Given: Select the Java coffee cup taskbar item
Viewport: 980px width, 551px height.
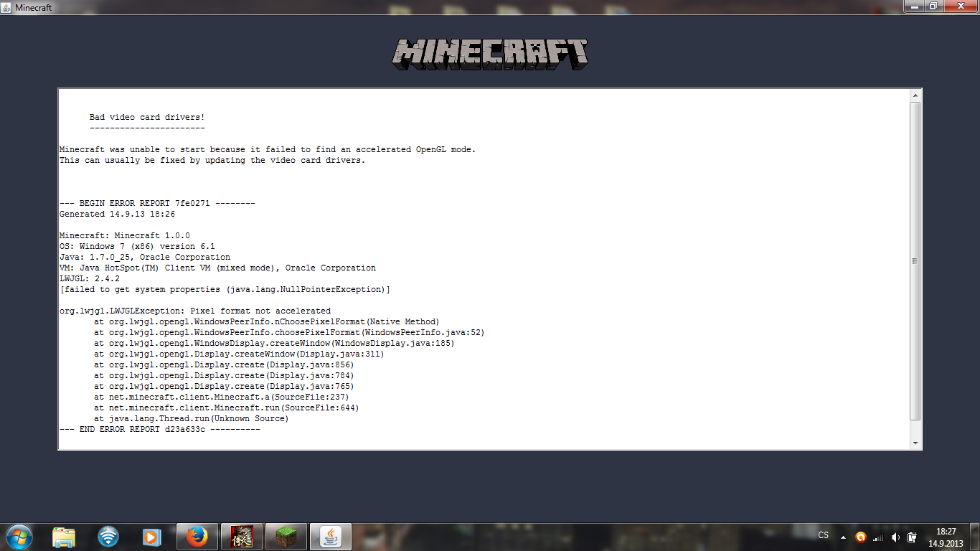Looking at the screenshot, I should click(x=330, y=537).
